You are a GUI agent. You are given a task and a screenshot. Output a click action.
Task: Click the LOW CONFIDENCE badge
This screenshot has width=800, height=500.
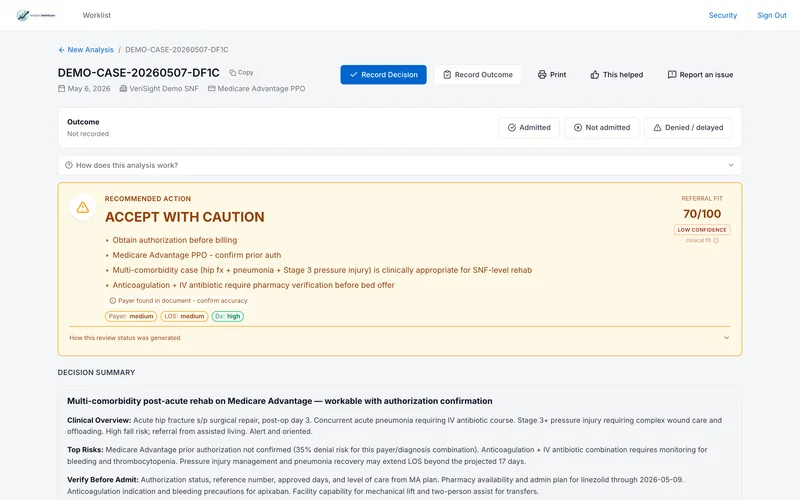click(x=702, y=230)
